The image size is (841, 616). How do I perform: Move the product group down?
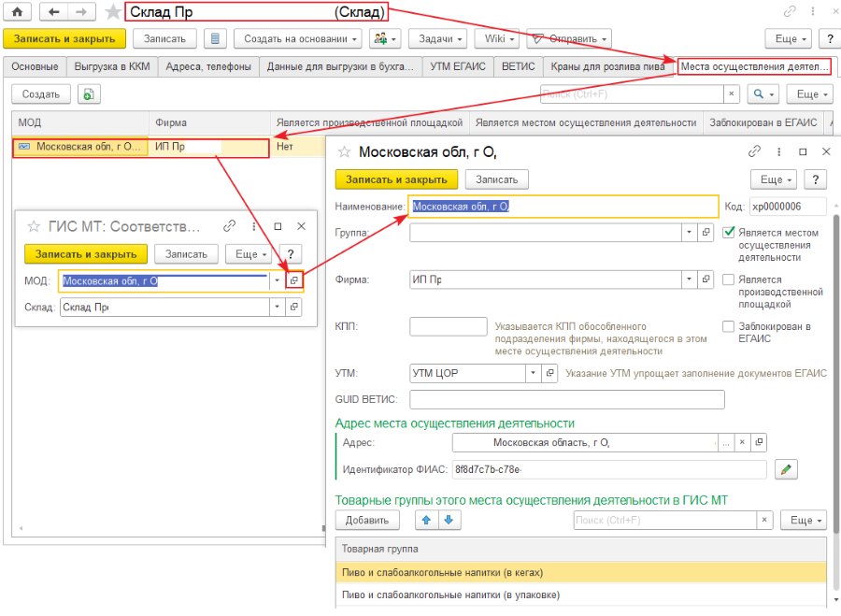point(449,520)
